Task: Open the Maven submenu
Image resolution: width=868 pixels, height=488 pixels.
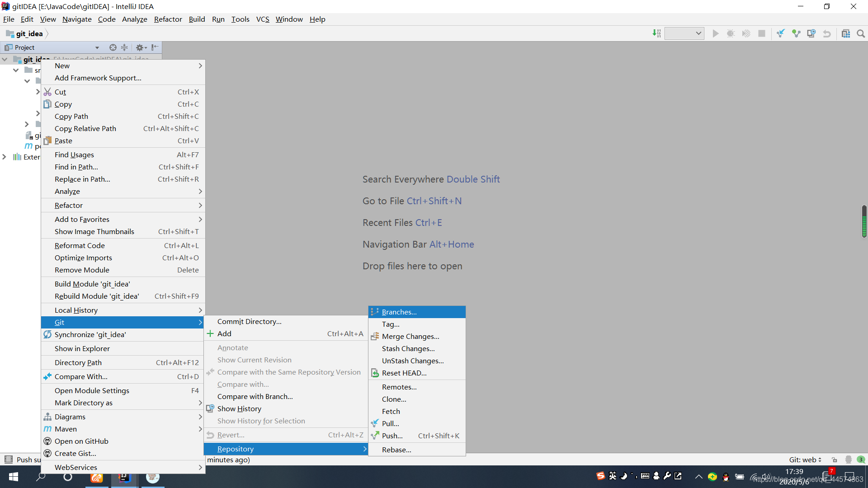Action: [x=123, y=429]
